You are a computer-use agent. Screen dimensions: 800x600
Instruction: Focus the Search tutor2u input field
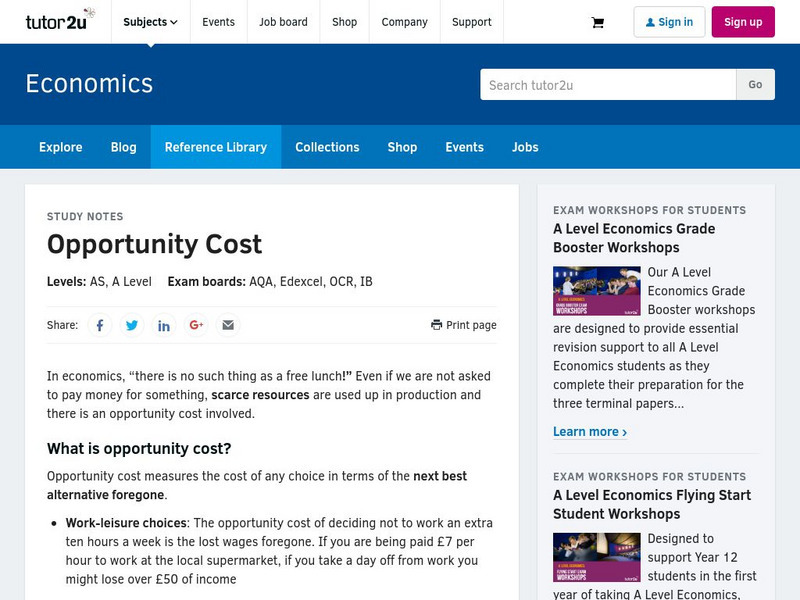608,85
